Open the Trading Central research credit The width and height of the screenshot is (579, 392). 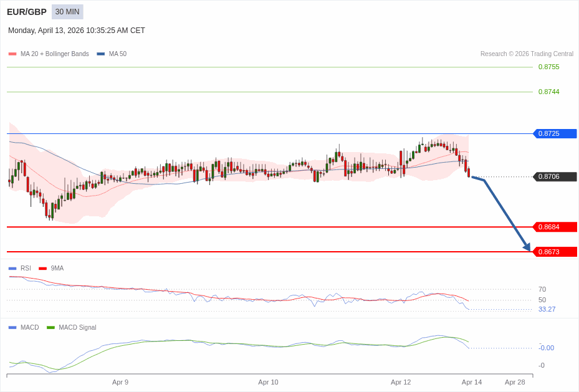tap(527, 54)
